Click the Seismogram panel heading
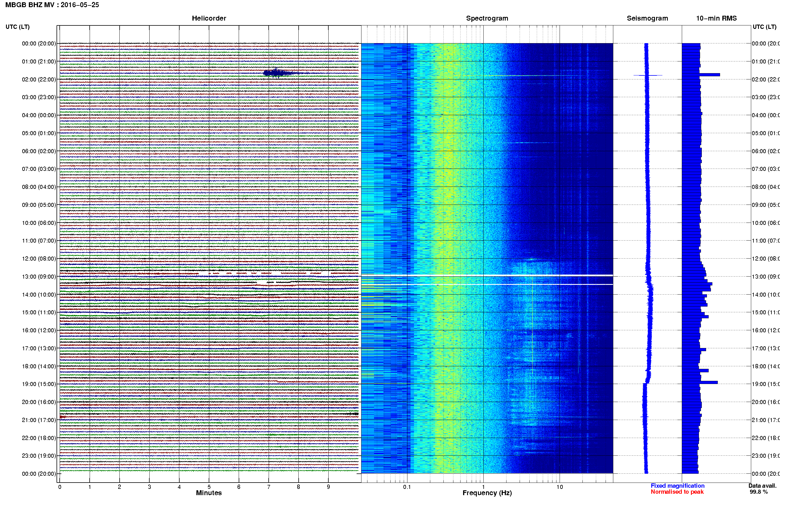 (647, 18)
